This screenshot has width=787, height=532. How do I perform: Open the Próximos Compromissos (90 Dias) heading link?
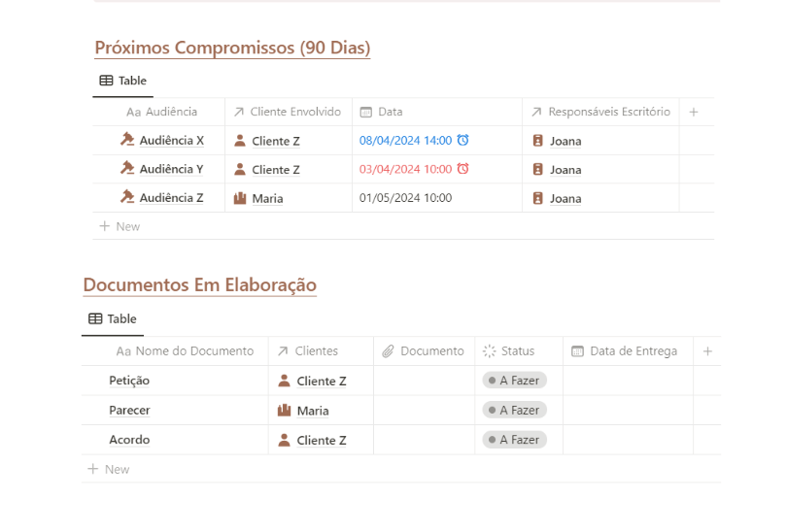tap(232, 48)
